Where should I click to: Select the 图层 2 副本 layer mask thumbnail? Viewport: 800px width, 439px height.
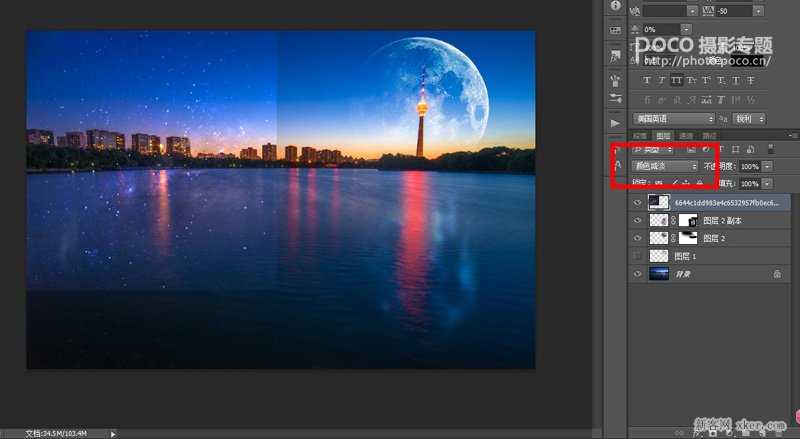(688, 221)
